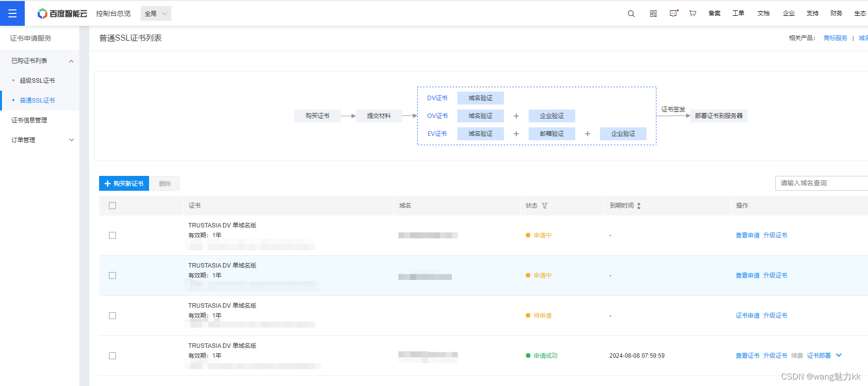Check the 待申请 certificate row checkbox

point(112,316)
